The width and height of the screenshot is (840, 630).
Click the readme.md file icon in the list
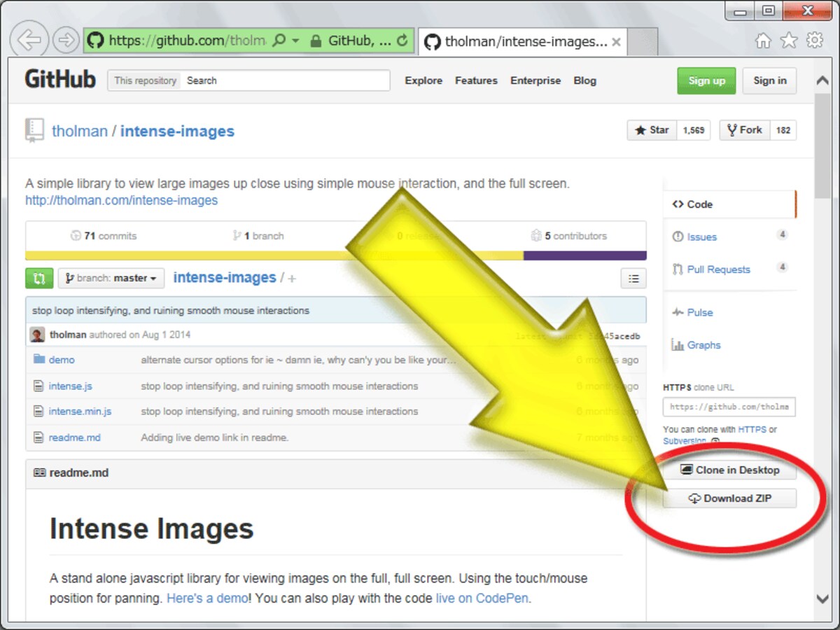point(39,437)
